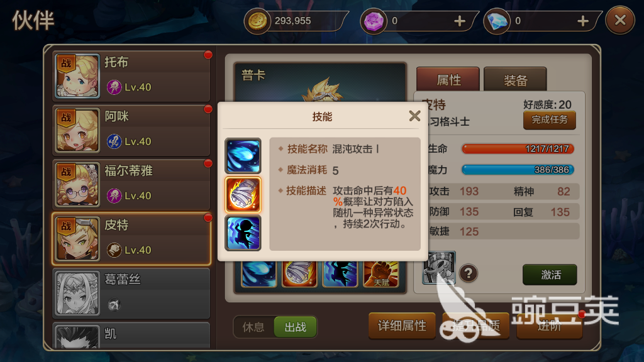Viewport: 644px width, 362px height.
Task: Open the 详细属性 details button
Action: [402, 326]
